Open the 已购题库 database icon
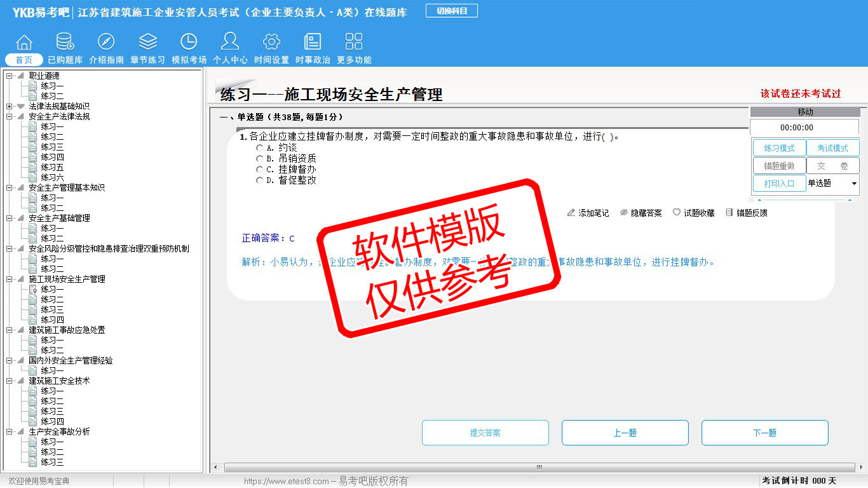This screenshot has width=868, height=488. tap(65, 43)
